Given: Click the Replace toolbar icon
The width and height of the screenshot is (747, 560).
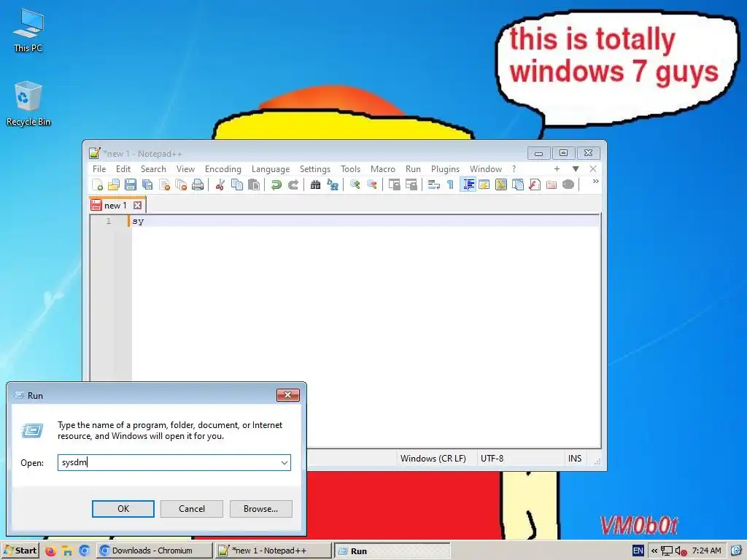Looking at the screenshot, I should click(x=333, y=184).
